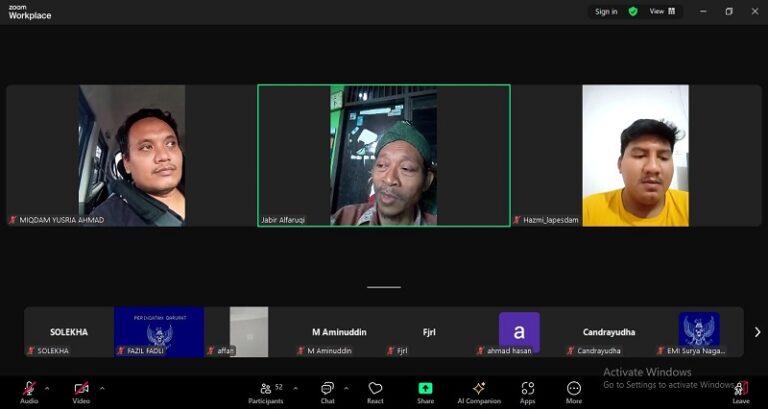
Task: Expand the audio options arrow
Action: [x=48, y=388]
